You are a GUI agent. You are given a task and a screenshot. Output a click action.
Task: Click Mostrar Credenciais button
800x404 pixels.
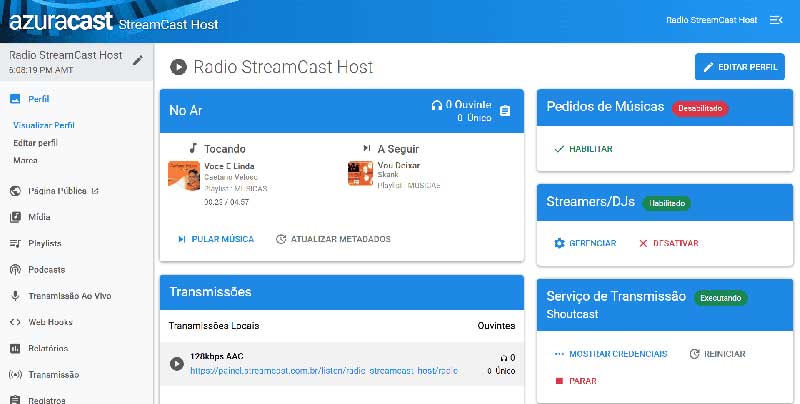pos(611,354)
